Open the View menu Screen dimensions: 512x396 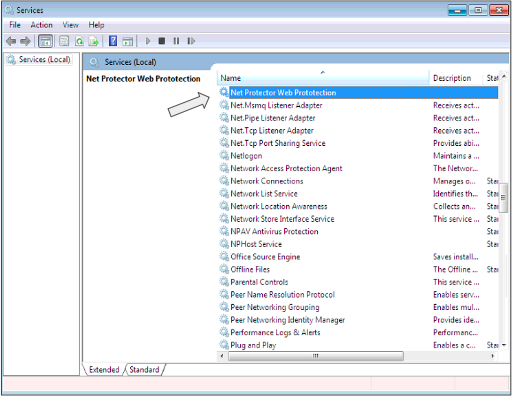pos(70,25)
